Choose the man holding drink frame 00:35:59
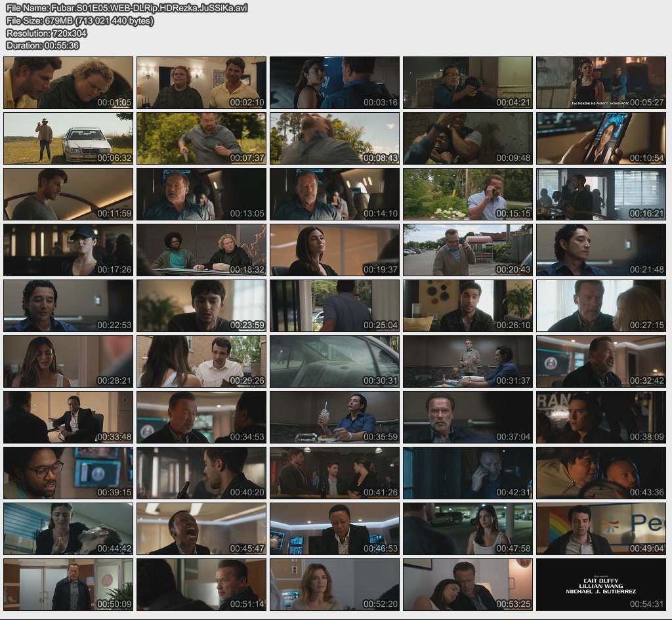Screen dimensions: 672x620 pos(335,417)
